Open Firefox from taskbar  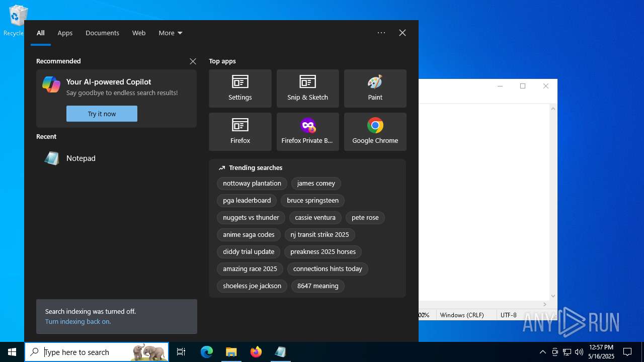click(256, 352)
